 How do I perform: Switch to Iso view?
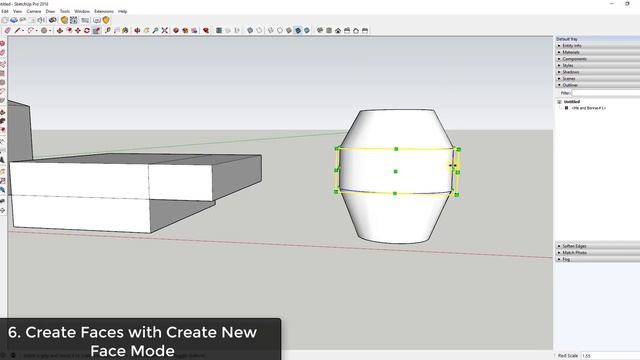pyautogui.click(x=320, y=31)
